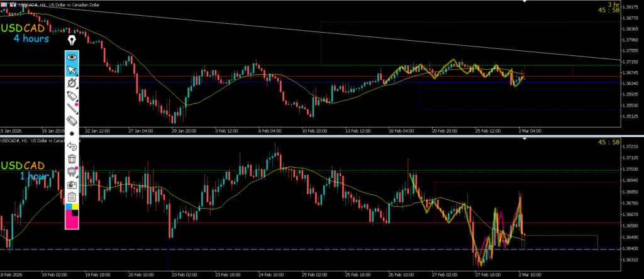The image size is (644, 279).
Task: Open the clipboard notes icon
Action: tap(72, 197)
